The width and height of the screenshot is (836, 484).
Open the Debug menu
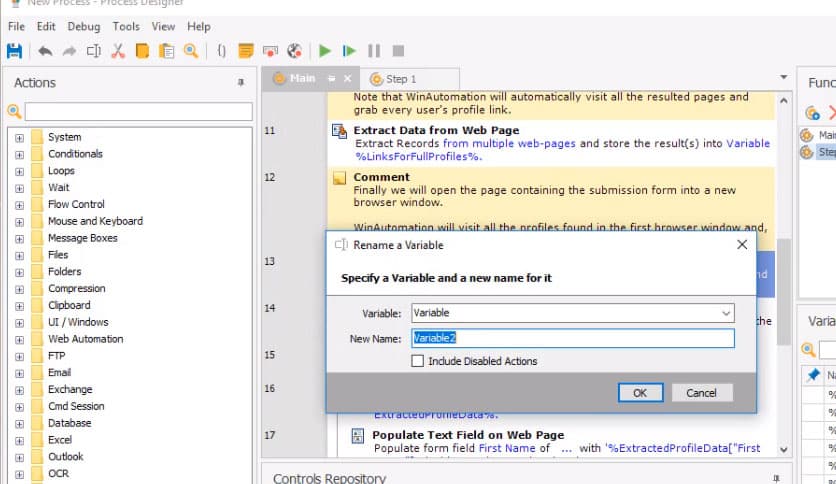(84, 26)
